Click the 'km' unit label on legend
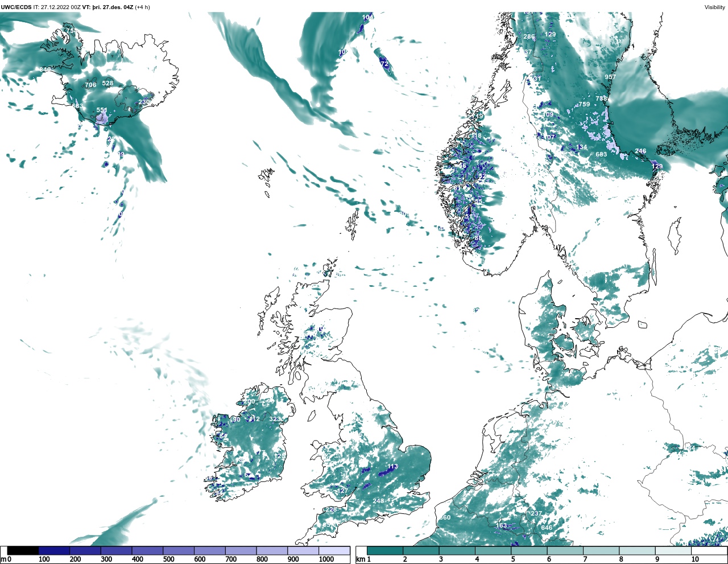This screenshot has width=728, height=564. click(x=360, y=559)
